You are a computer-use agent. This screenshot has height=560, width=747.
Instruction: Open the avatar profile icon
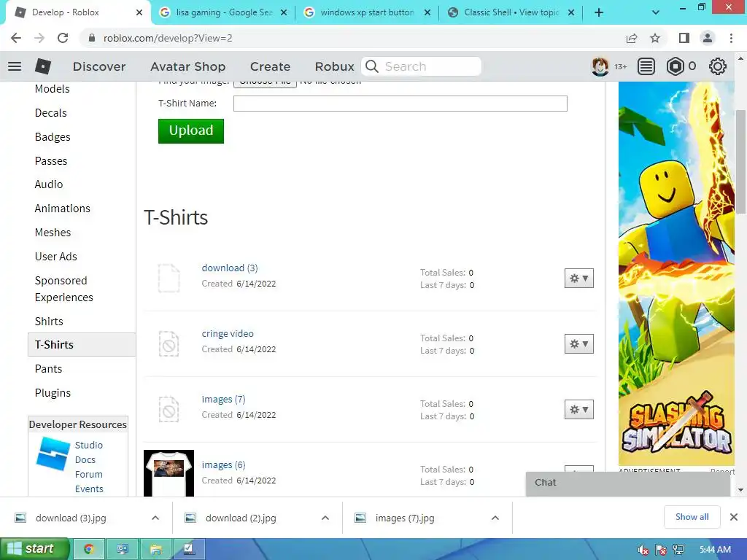(600, 66)
